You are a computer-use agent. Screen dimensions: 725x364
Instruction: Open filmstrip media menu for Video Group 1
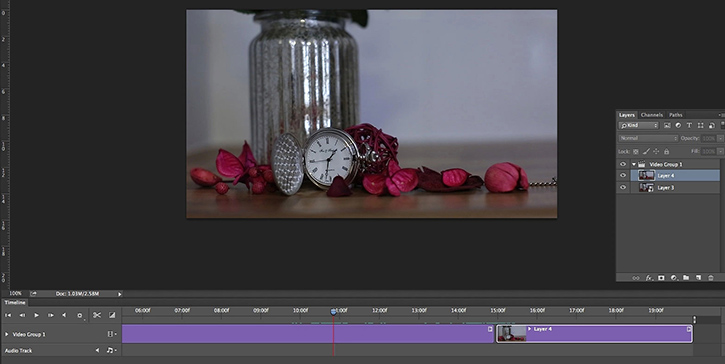tap(111, 334)
